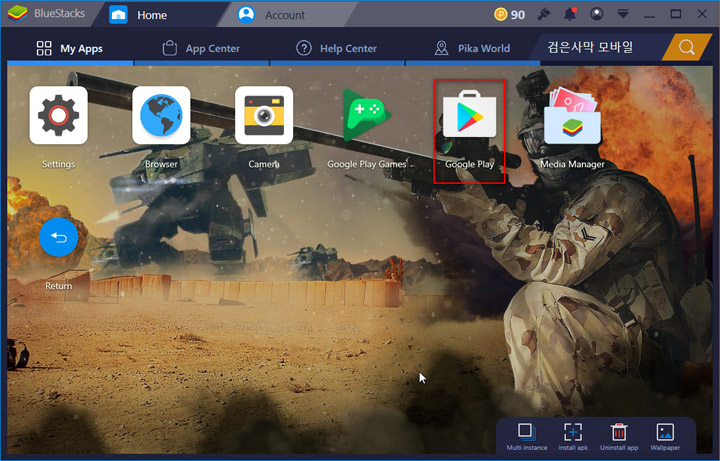Open the Settings app icon
This screenshot has width=720, height=461.
(58, 115)
